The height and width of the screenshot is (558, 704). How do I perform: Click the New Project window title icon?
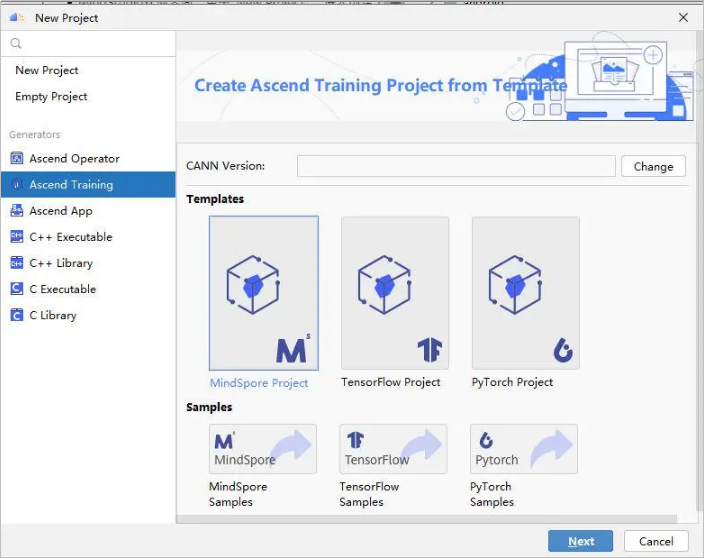17,18
